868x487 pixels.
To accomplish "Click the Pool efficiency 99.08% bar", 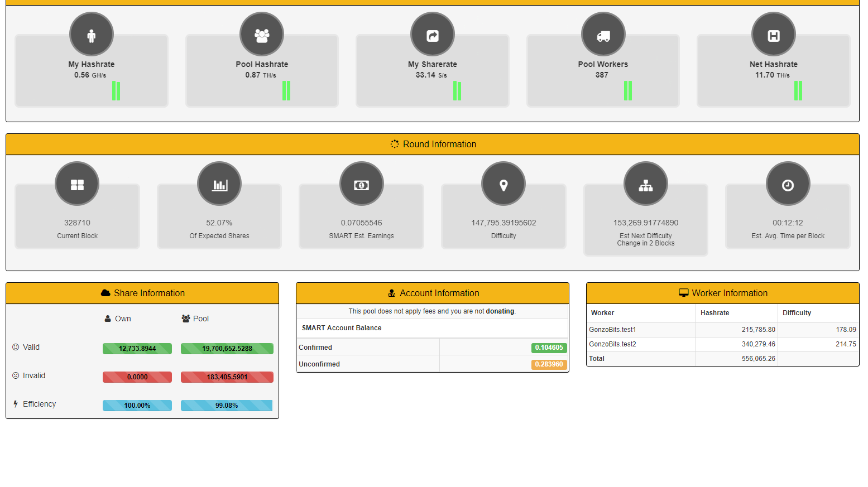I will click(x=227, y=406).
